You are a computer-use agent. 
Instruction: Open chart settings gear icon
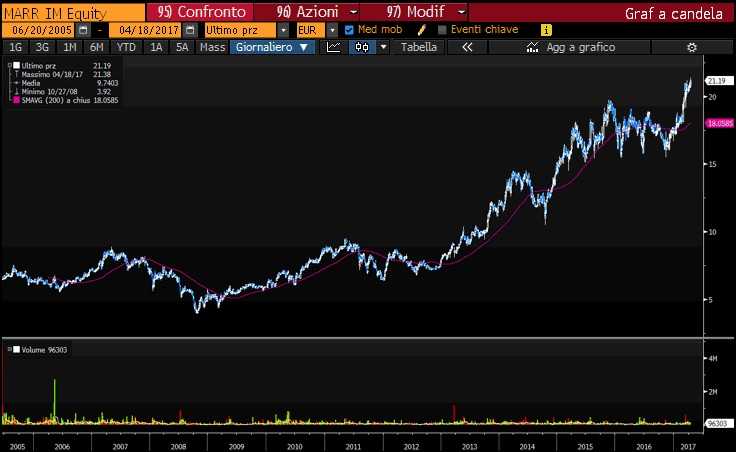point(691,47)
